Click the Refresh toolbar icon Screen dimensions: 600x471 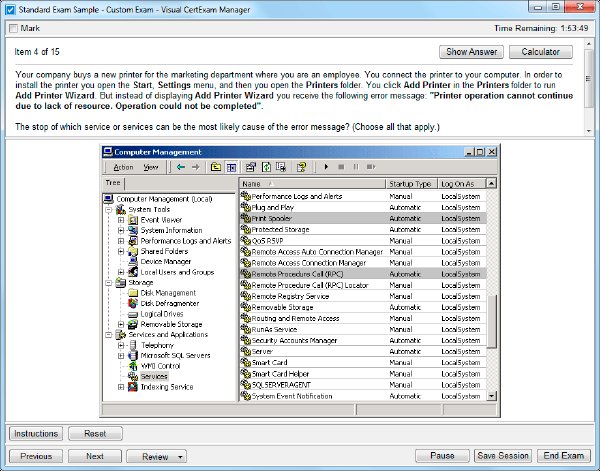pyautogui.click(x=266, y=167)
